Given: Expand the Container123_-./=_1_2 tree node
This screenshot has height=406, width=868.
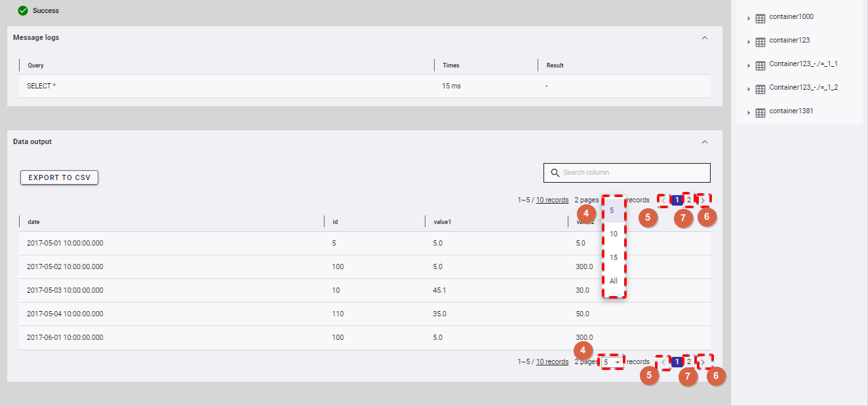Looking at the screenshot, I should [749, 89].
